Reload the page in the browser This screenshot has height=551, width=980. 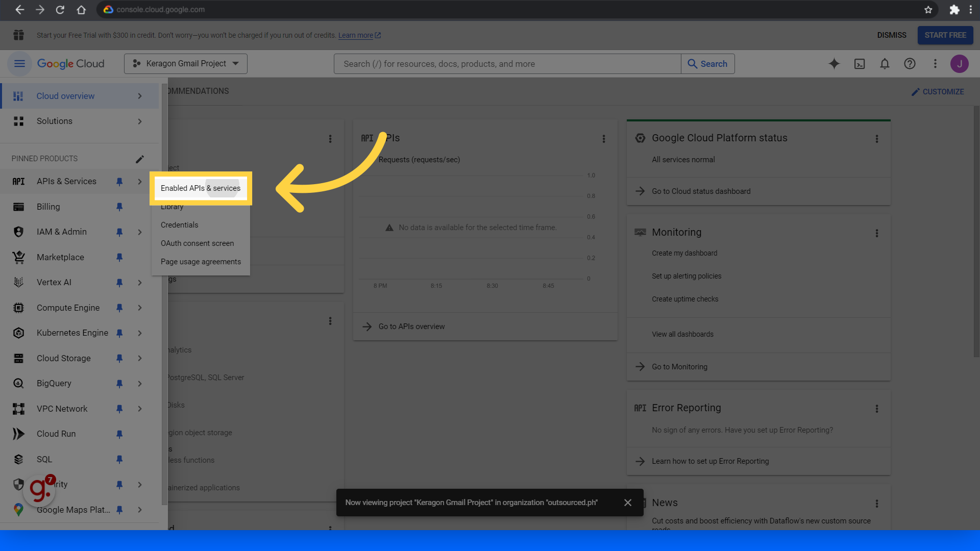pos(60,10)
